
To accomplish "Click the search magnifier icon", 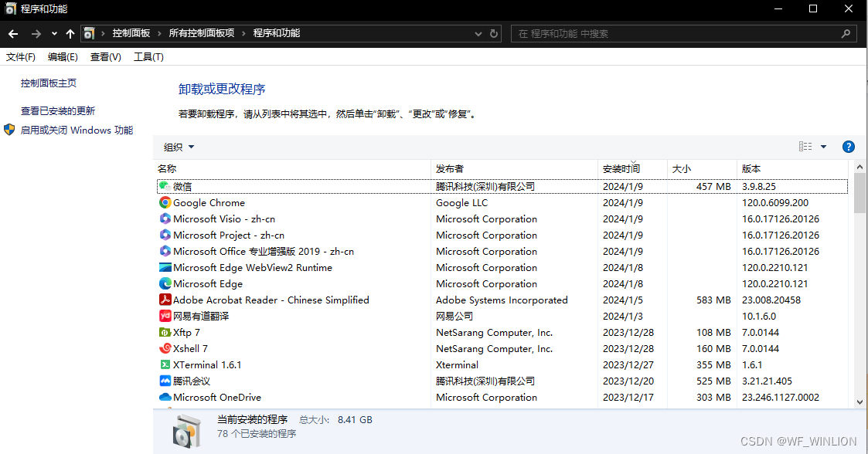I will pos(846,34).
